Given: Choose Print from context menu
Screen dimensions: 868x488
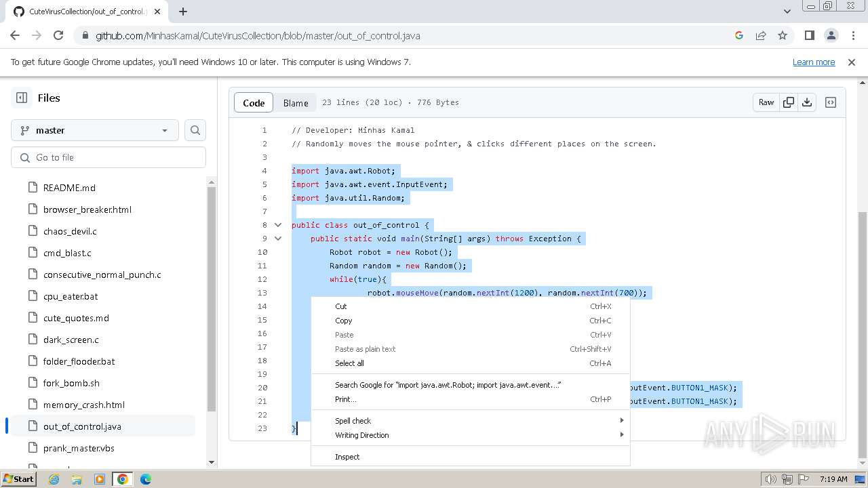Looking at the screenshot, I should [x=470, y=399].
